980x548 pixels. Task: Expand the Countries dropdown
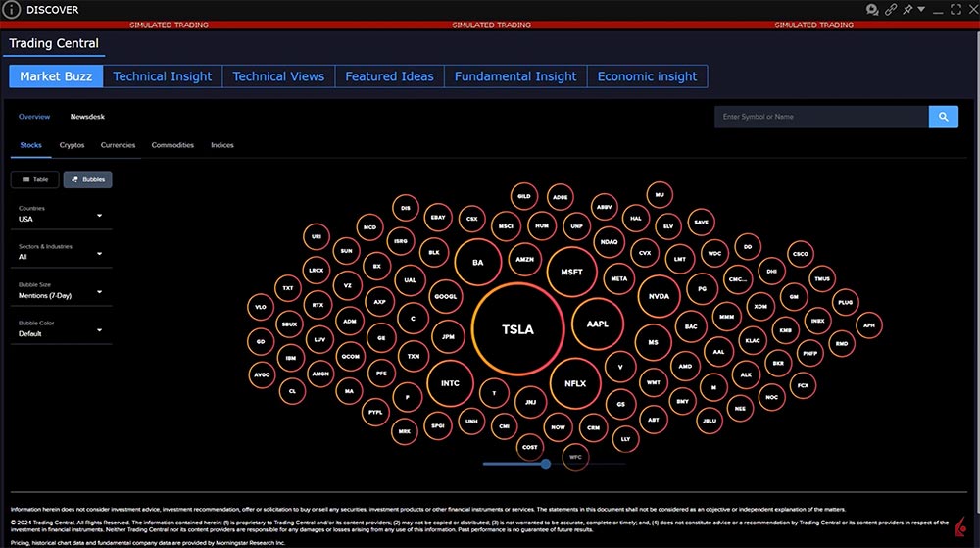(61, 215)
